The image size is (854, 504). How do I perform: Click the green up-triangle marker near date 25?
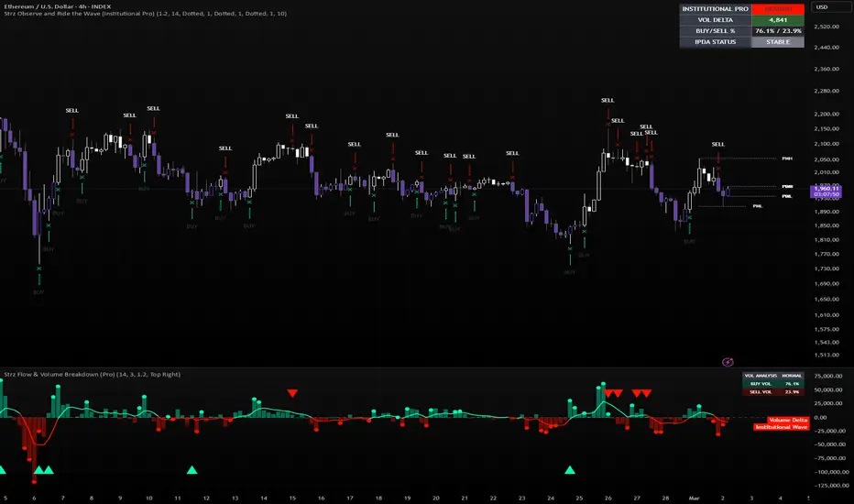(x=570, y=470)
